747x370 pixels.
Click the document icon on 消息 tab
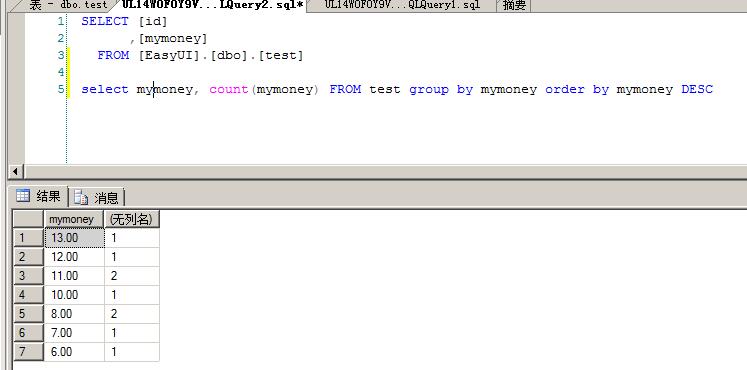point(81,197)
